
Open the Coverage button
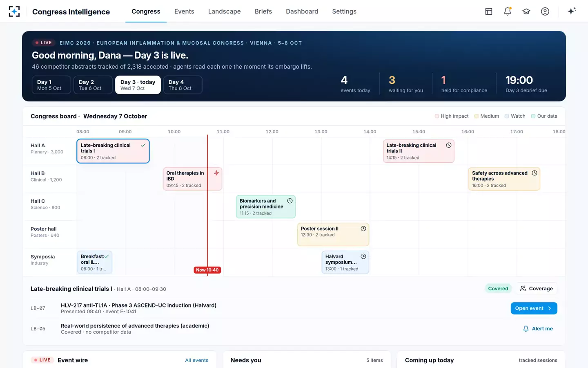click(x=537, y=289)
